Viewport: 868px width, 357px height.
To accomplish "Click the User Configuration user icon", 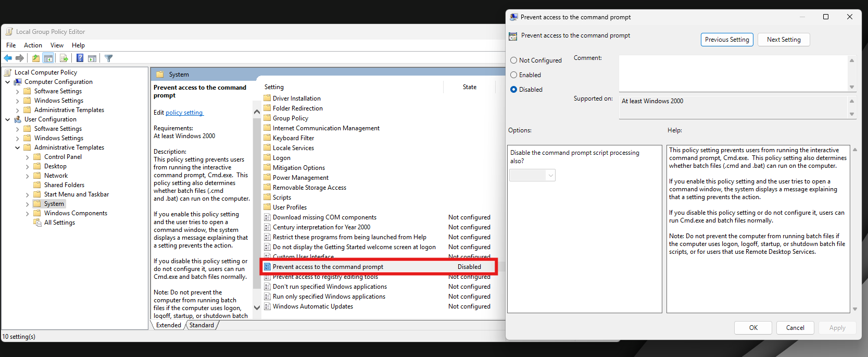I will pyautogui.click(x=18, y=119).
